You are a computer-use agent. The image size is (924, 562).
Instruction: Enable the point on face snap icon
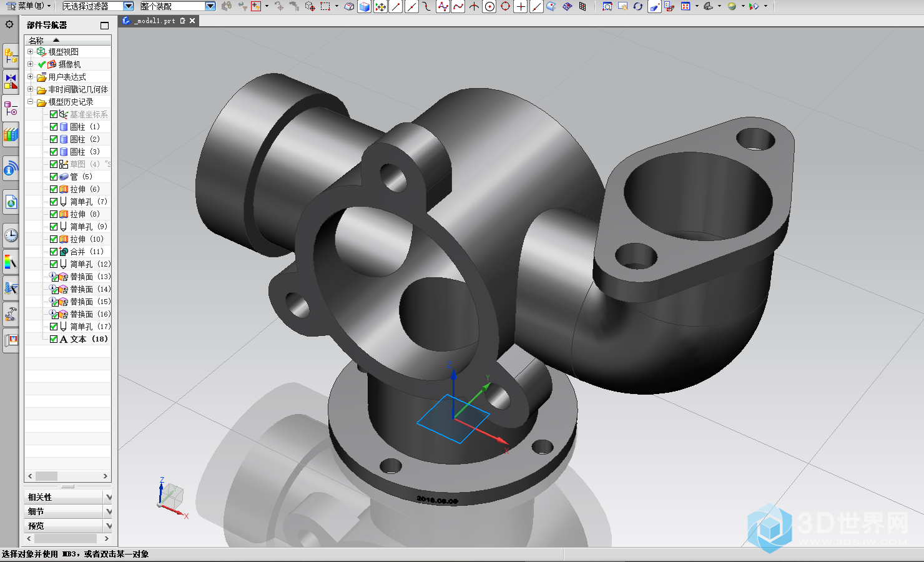click(551, 6)
